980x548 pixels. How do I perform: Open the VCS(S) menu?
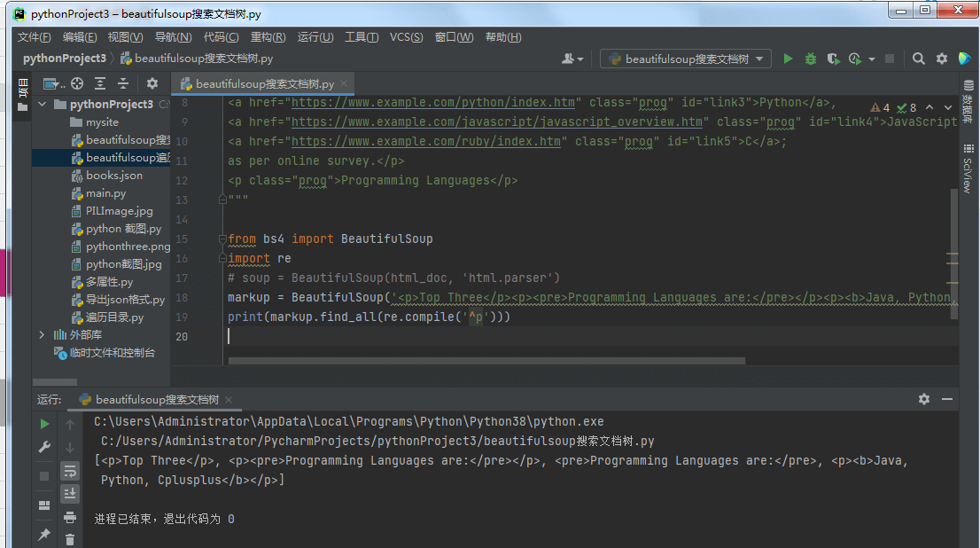(x=406, y=37)
